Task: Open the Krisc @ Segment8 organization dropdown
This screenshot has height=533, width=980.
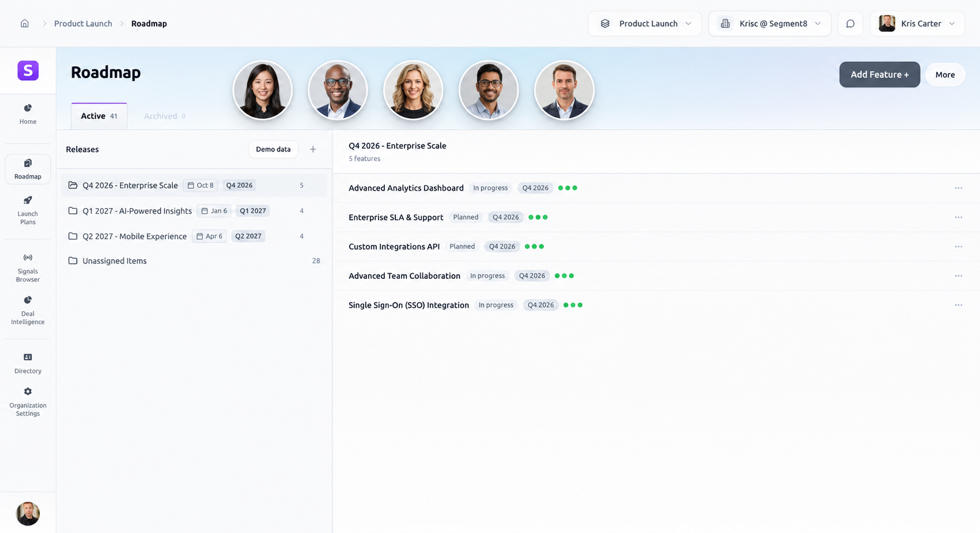Action: (x=770, y=24)
